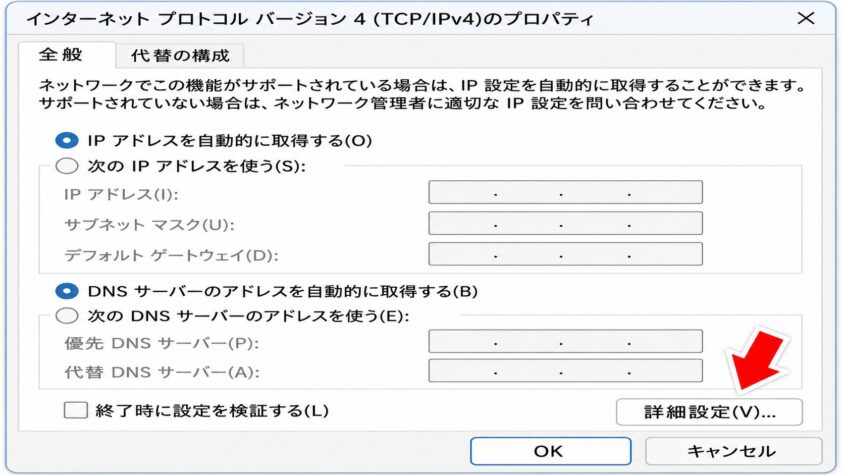Screen dimensions: 844x475
Task: Click the 終了時に設定を検証する(L) label text
Action: click(212, 411)
